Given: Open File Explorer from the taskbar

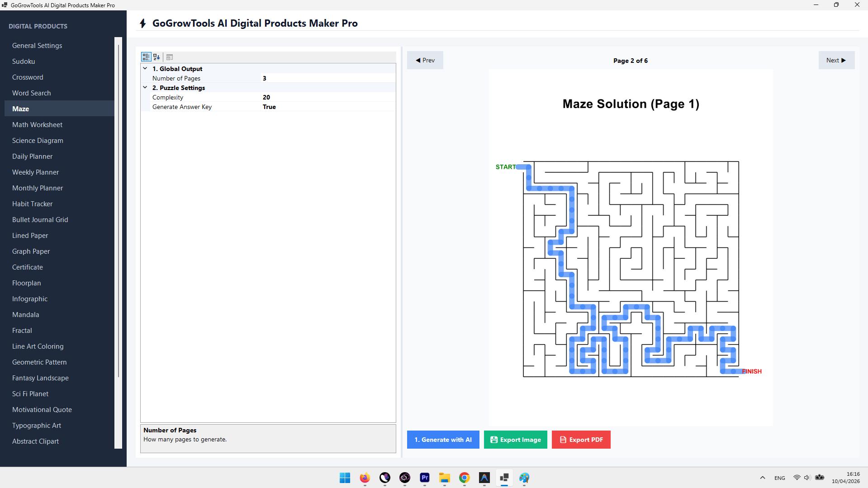Looking at the screenshot, I should 444,478.
